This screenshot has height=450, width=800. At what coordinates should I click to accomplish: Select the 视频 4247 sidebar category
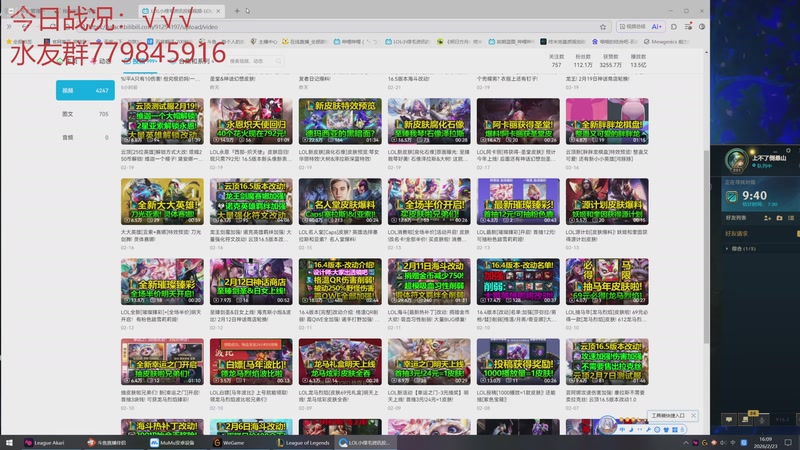pos(85,90)
